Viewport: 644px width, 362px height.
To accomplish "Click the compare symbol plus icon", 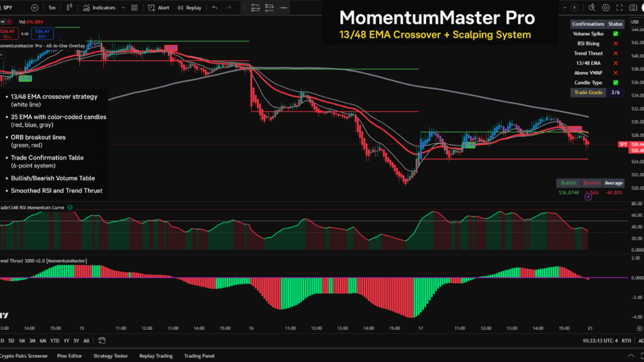I will [35, 8].
